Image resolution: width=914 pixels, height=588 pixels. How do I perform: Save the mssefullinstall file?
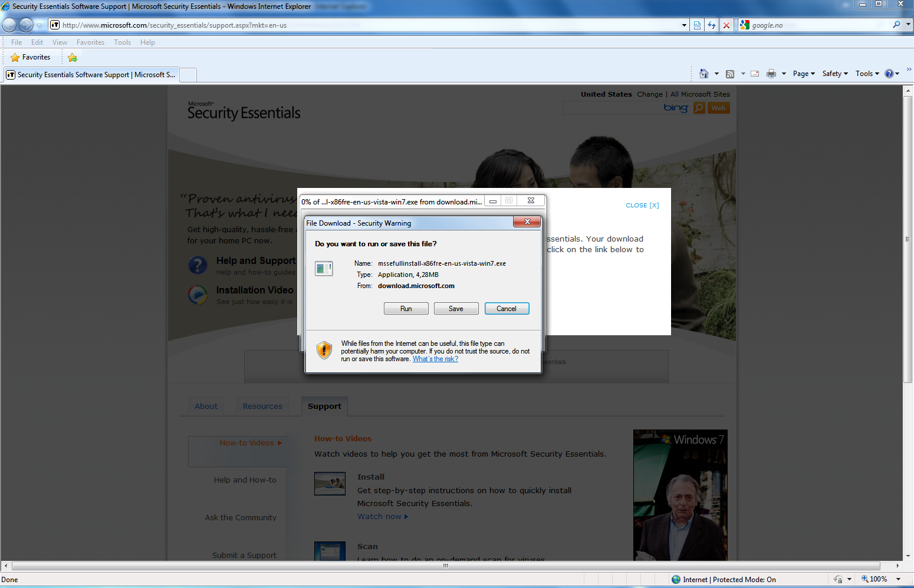pos(456,309)
